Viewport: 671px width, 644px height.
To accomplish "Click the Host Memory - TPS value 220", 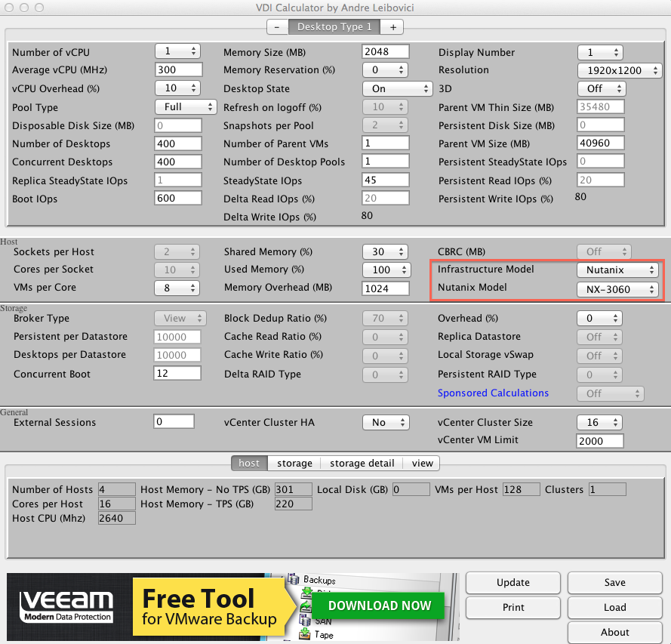I will [293, 504].
